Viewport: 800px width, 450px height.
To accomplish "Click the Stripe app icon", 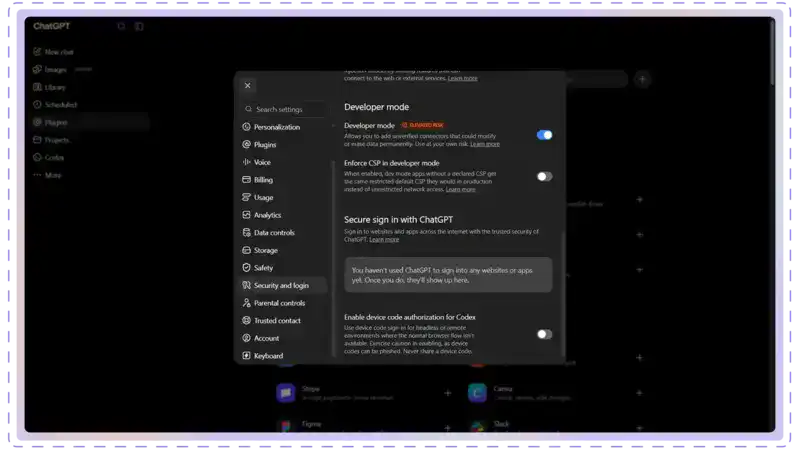I will (286, 393).
